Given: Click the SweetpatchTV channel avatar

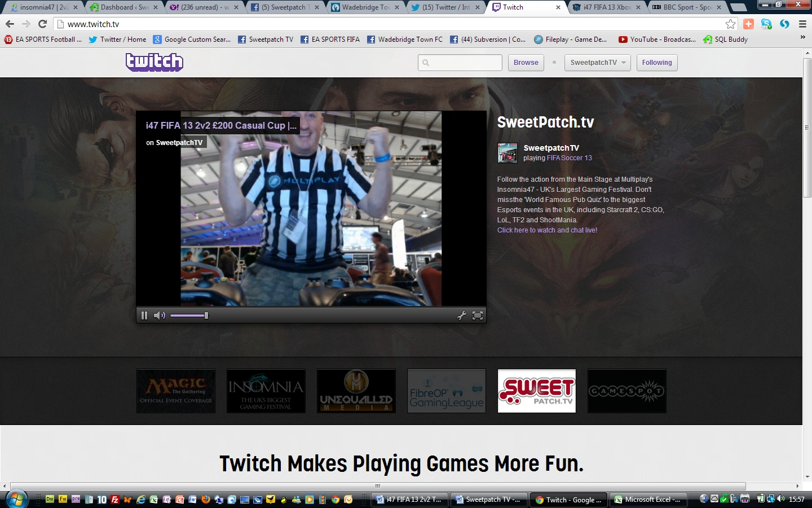Looking at the screenshot, I should 507,152.
